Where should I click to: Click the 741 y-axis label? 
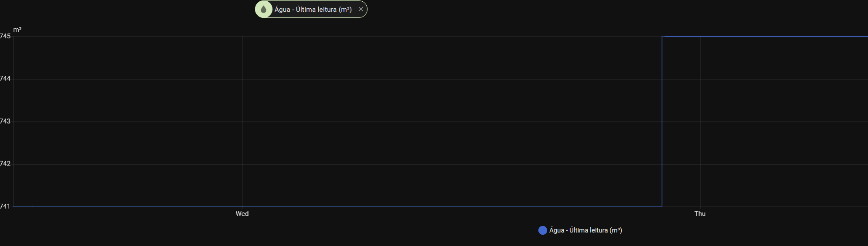click(x=5, y=206)
